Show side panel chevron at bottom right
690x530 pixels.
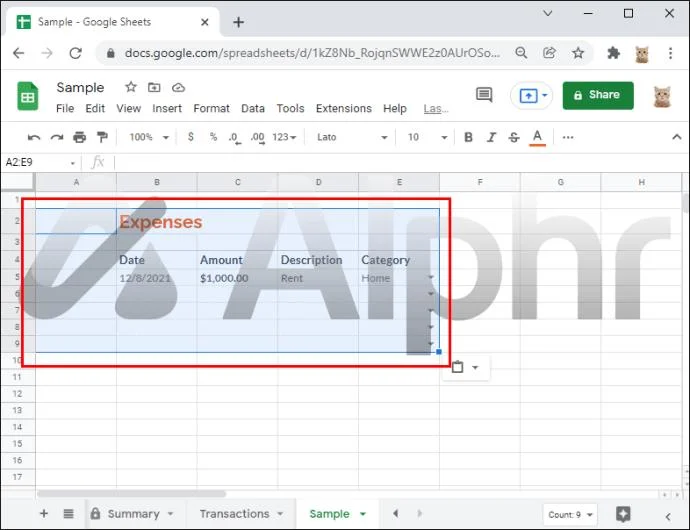click(668, 516)
